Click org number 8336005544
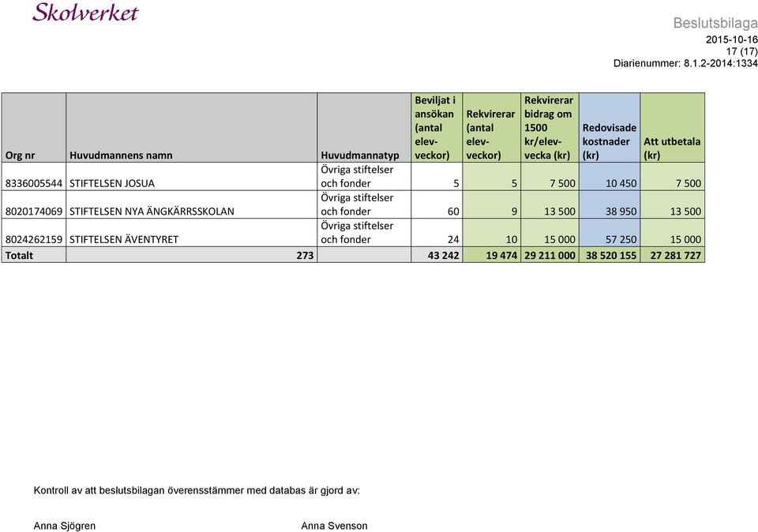 coord(34,184)
